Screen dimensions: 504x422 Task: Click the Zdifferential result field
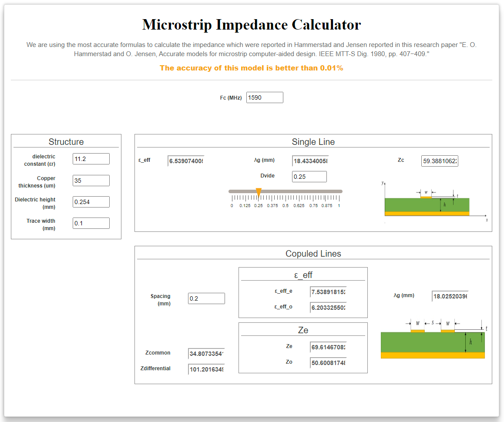point(206,369)
